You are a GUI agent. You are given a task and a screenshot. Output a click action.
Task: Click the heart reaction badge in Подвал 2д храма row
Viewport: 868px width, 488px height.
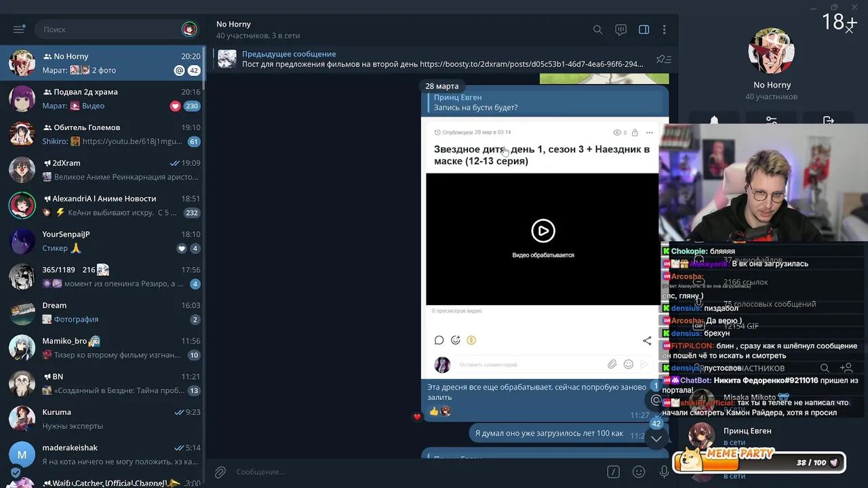(175, 106)
